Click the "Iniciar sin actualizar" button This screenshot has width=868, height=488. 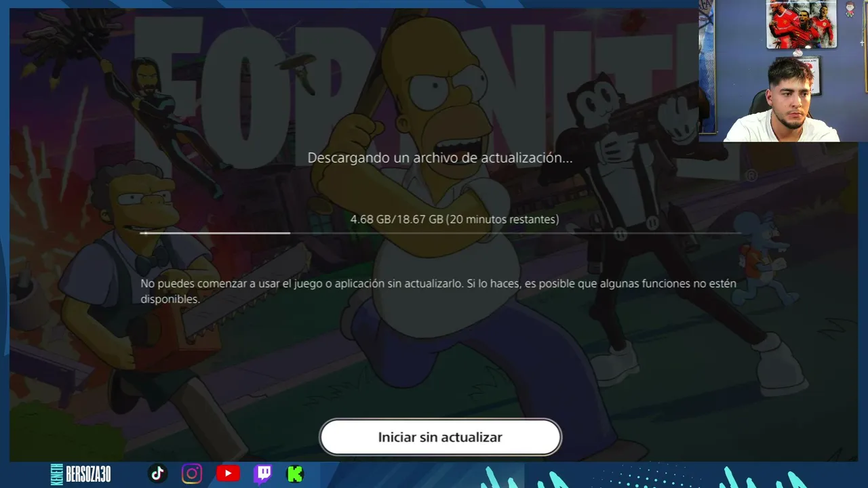point(441,437)
